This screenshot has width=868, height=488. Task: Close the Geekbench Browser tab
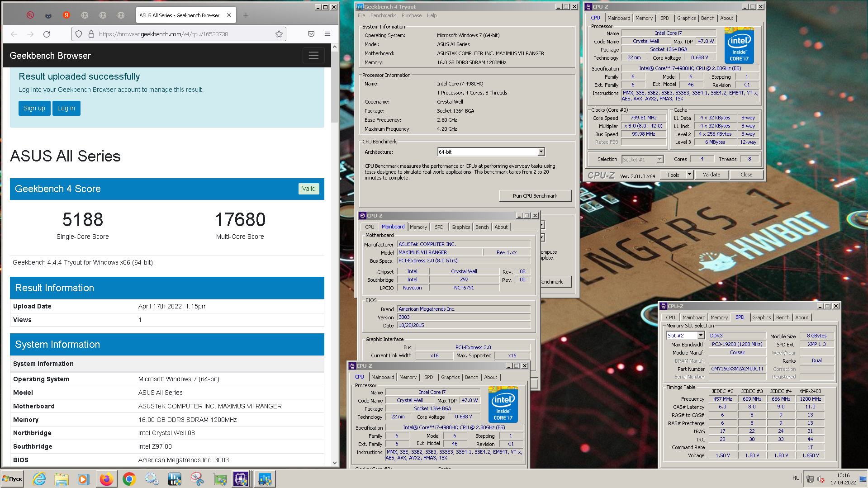click(229, 15)
